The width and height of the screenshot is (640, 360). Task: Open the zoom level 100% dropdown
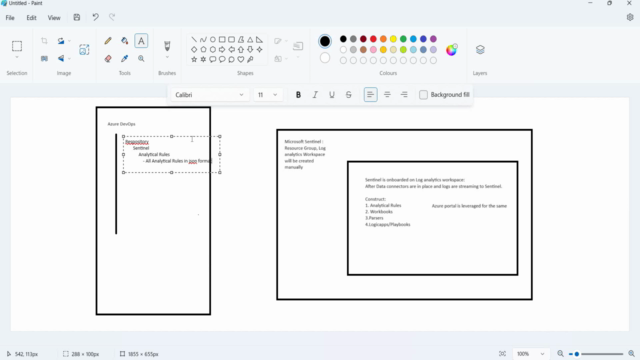click(531, 354)
